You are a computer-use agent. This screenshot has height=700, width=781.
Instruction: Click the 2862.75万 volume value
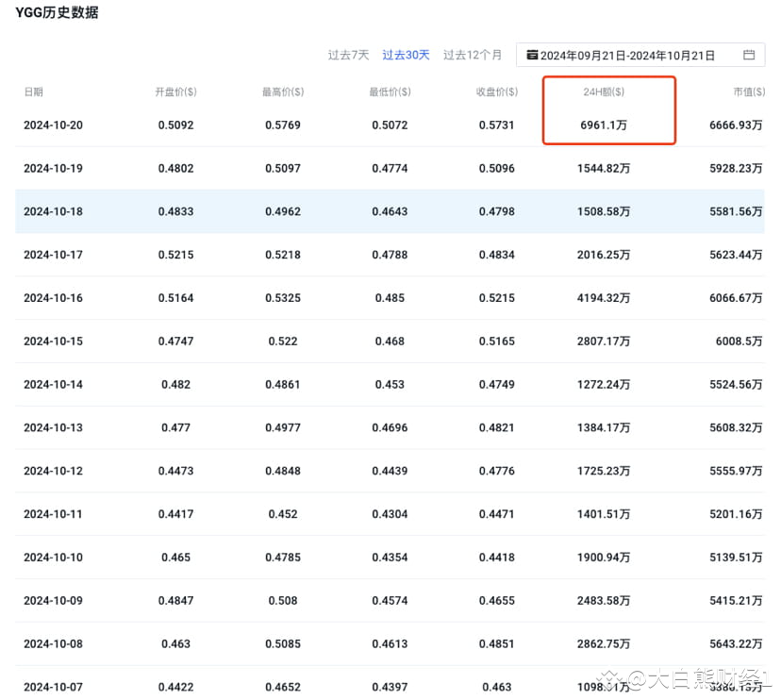click(604, 644)
